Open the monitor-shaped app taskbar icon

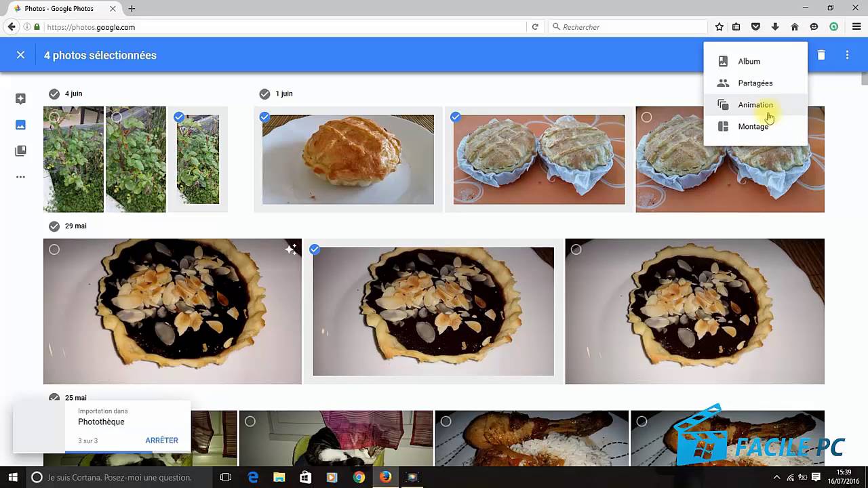coord(412,477)
